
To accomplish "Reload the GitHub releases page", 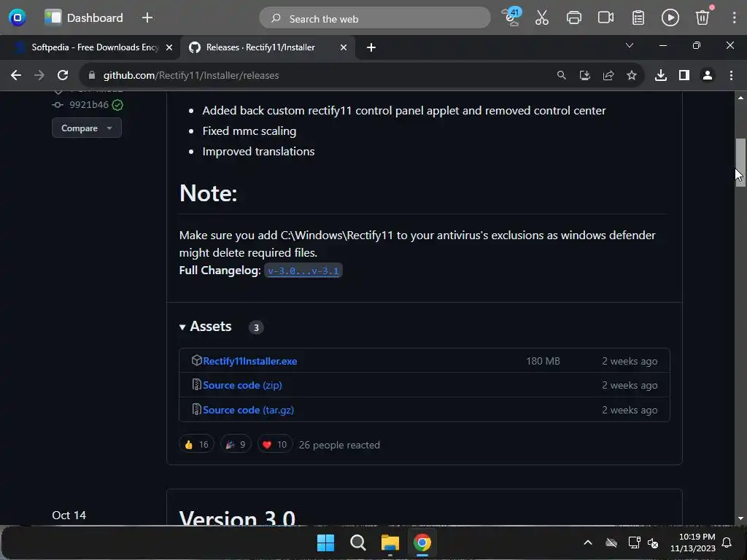I will pyautogui.click(x=63, y=75).
